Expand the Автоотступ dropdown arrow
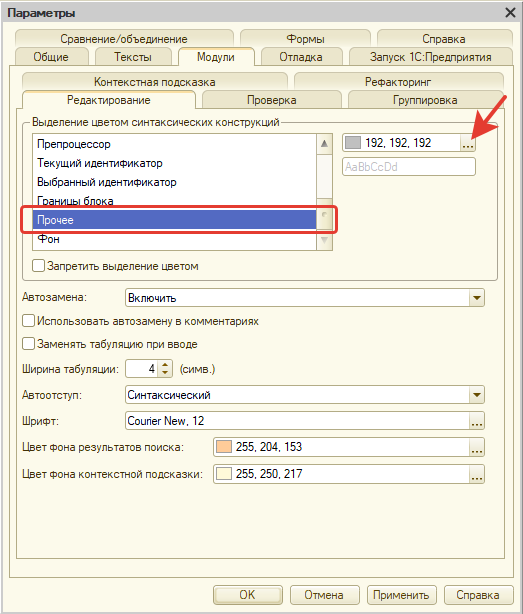 point(477,395)
